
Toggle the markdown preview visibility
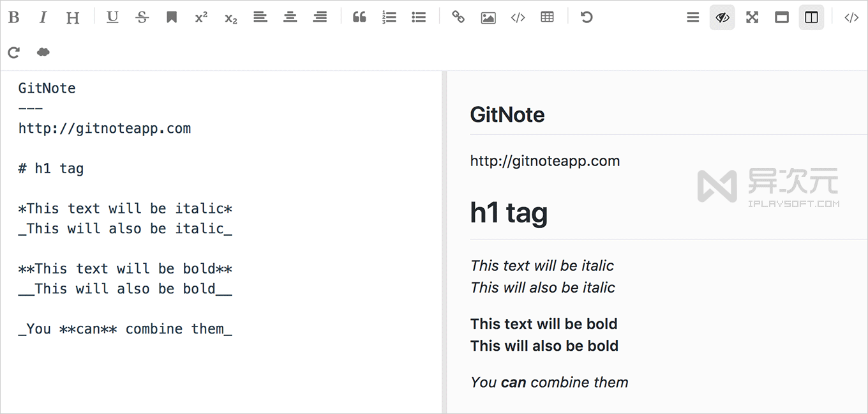click(x=722, y=17)
